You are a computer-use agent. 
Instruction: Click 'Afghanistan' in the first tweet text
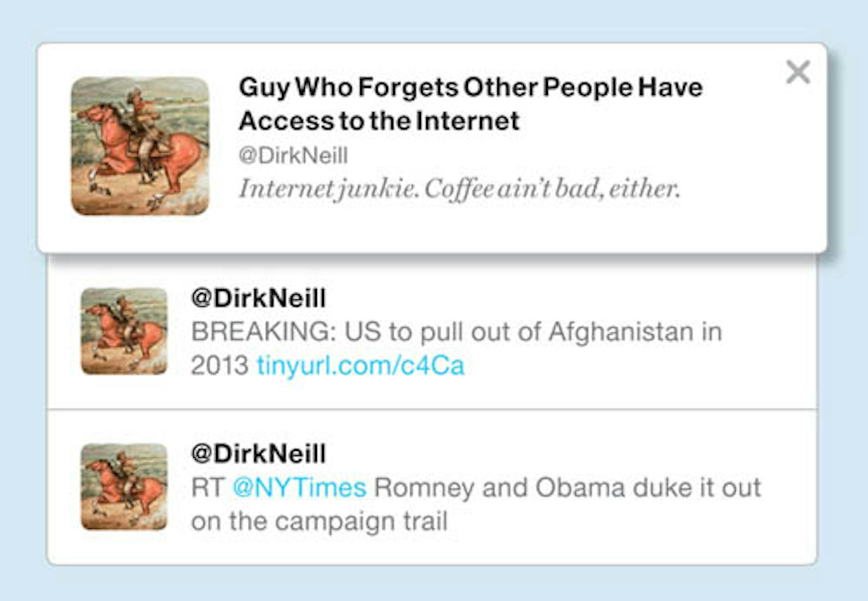[621, 332]
